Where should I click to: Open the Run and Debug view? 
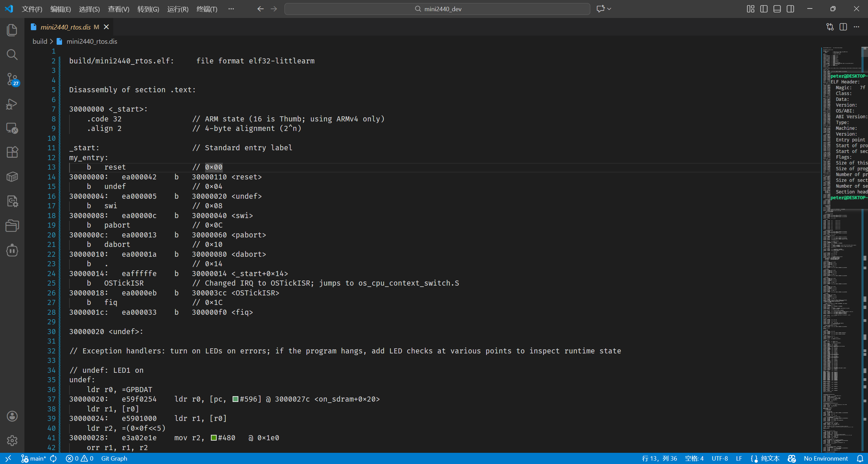(x=12, y=104)
